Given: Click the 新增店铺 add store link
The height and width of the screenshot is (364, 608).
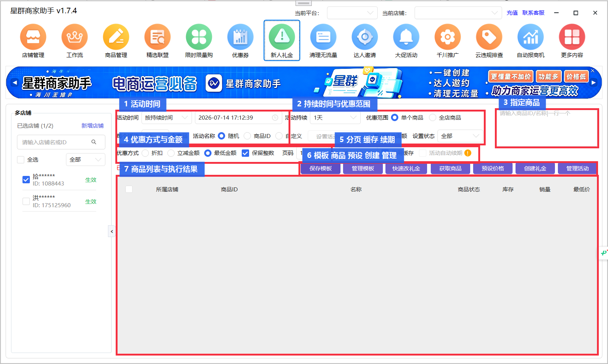Looking at the screenshot, I should coord(92,126).
